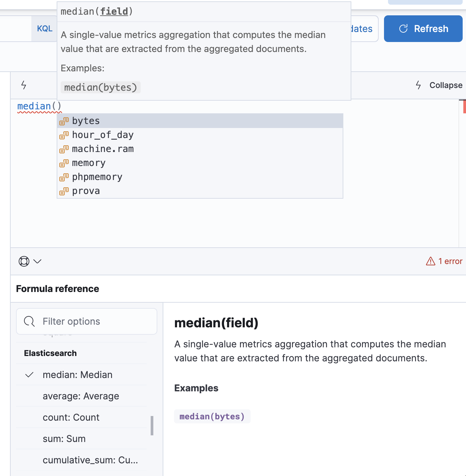
Task: Click the warning triangle error icon
Action: pyautogui.click(x=430, y=261)
